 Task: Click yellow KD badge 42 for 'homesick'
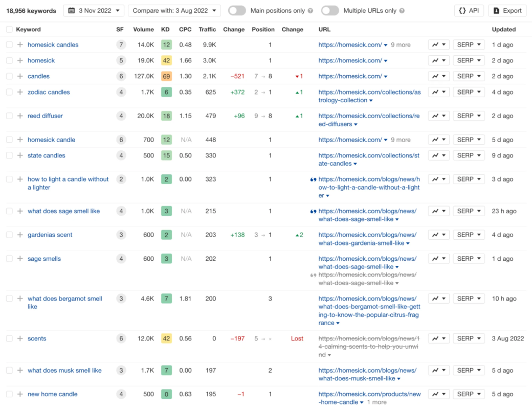click(166, 60)
